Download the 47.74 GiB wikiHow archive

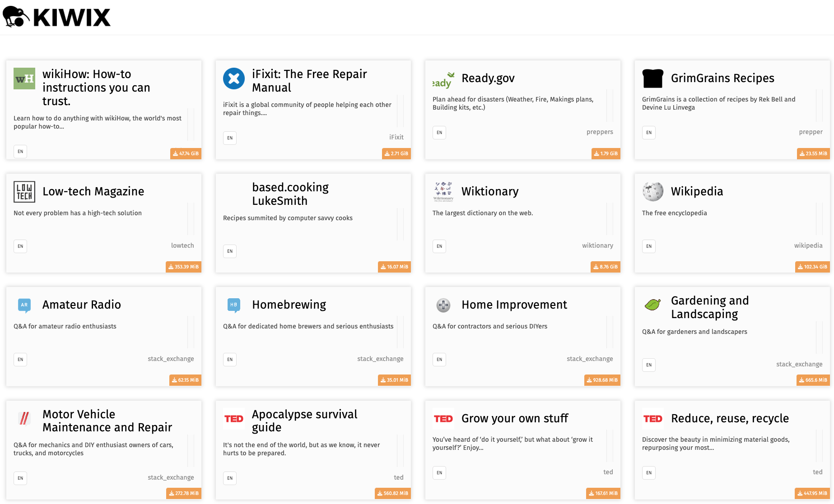[186, 154]
